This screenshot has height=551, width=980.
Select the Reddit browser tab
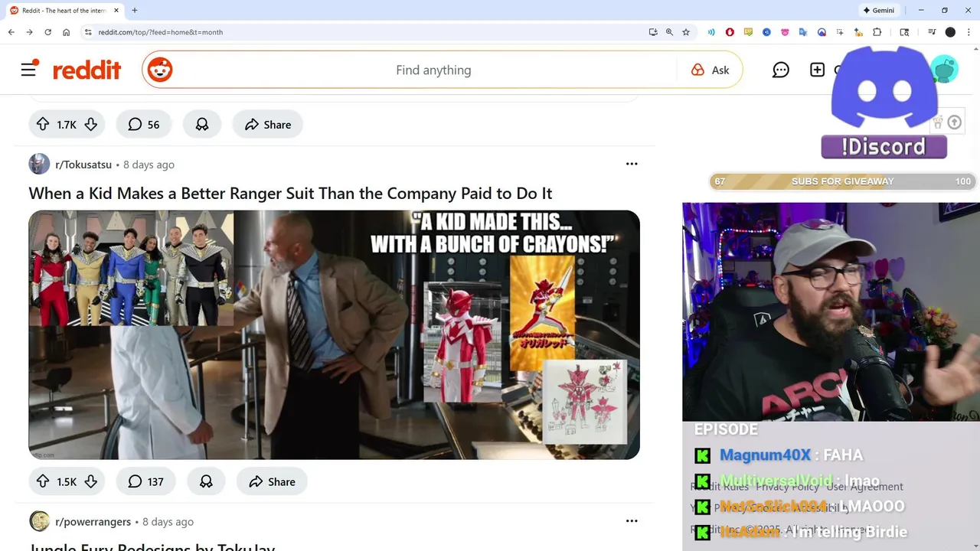pyautogui.click(x=64, y=11)
